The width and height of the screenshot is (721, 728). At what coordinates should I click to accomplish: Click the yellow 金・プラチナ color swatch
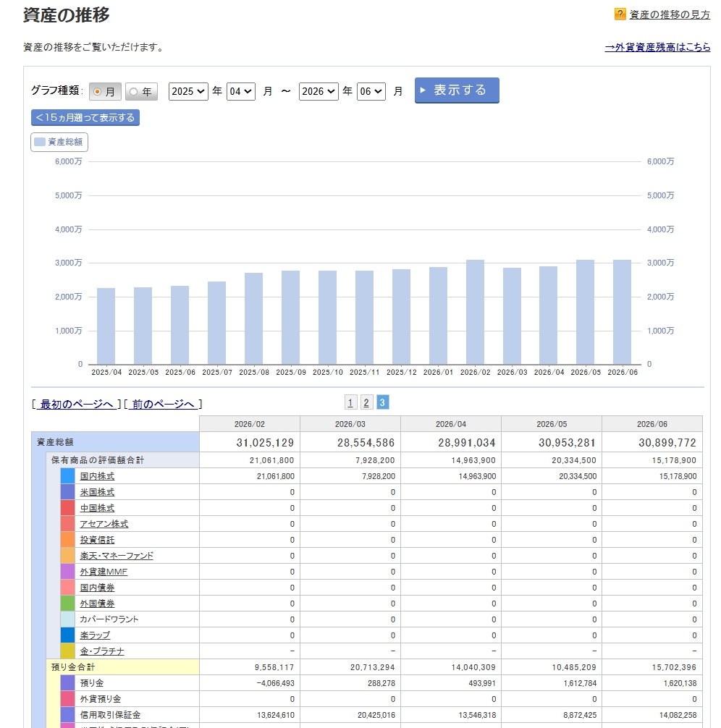68,651
